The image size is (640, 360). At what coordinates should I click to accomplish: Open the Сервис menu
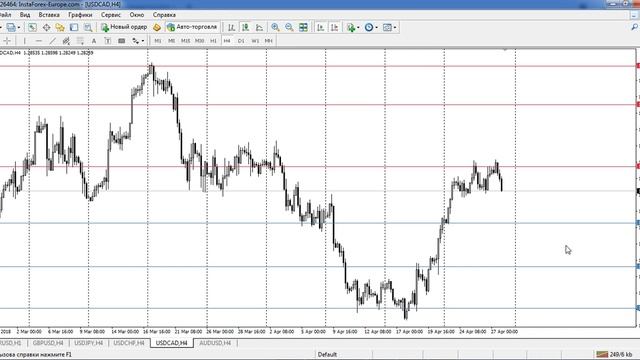click(x=111, y=15)
